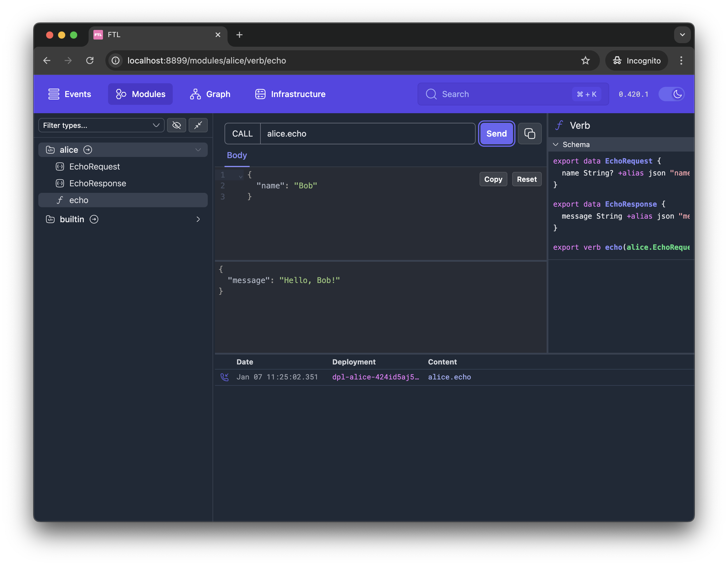Click the Incognito indicator
This screenshot has height=566, width=728.
pyautogui.click(x=637, y=60)
